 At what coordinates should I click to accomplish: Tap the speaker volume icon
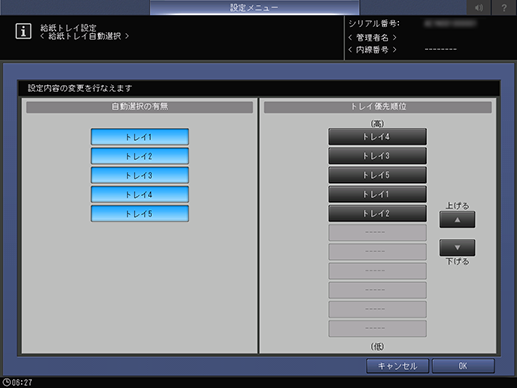(479, 7)
